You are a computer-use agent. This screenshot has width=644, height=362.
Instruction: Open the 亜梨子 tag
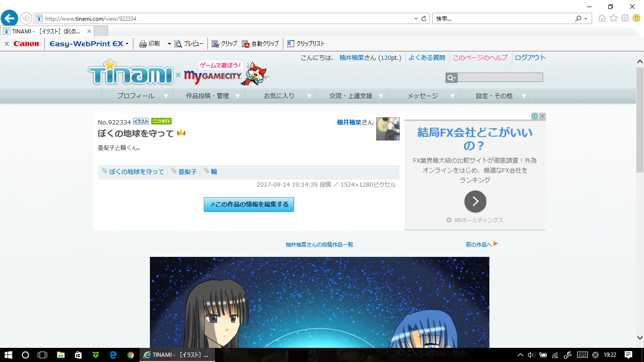(x=188, y=172)
